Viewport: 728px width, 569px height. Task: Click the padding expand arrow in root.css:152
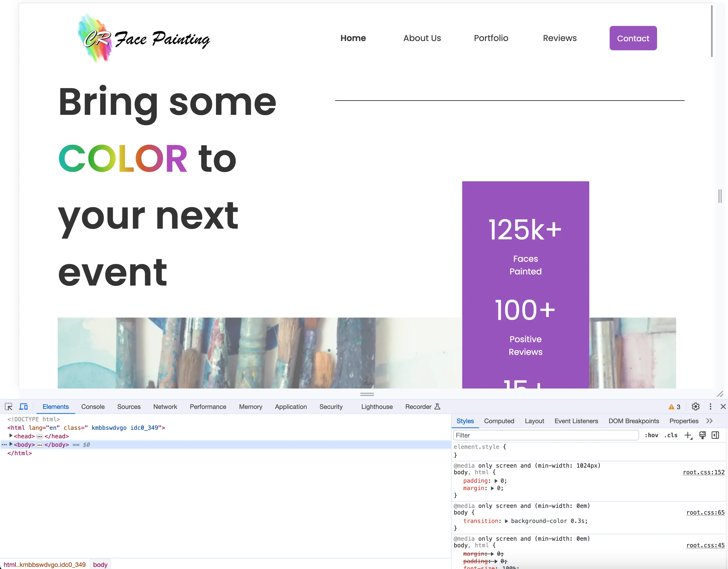(x=496, y=481)
